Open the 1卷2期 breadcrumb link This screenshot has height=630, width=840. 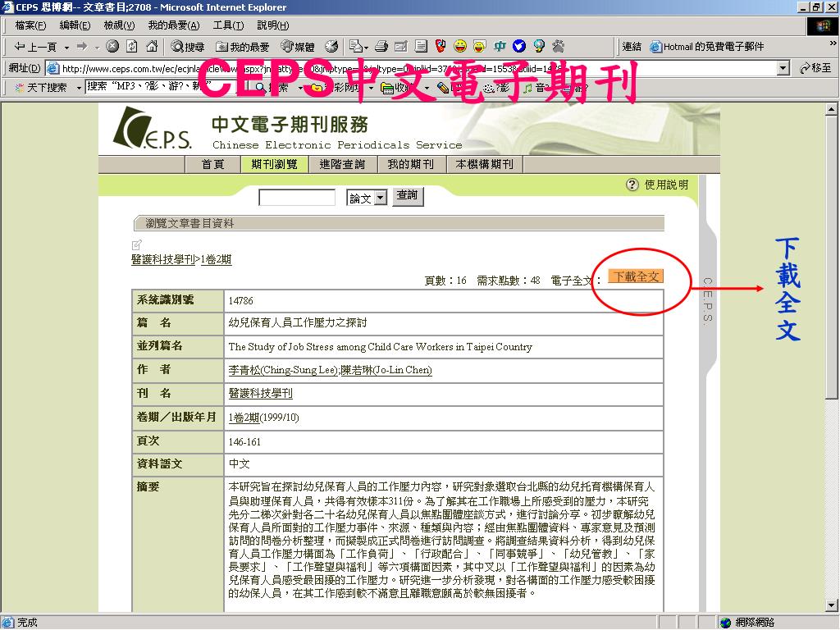coord(216,259)
